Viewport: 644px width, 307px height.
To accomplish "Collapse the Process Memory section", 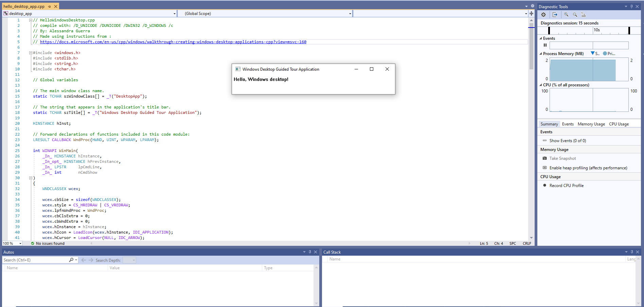I will tap(541, 53).
